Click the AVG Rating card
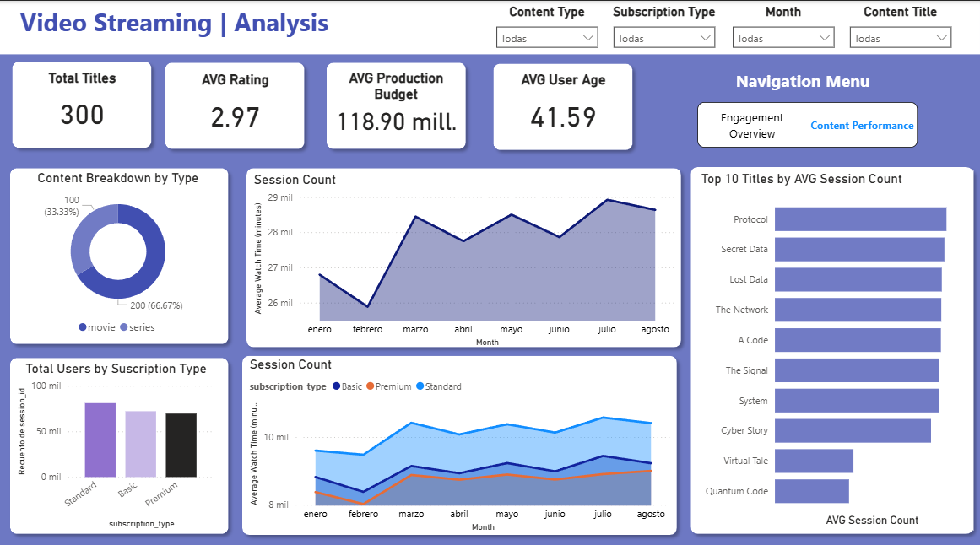 coord(235,104)
